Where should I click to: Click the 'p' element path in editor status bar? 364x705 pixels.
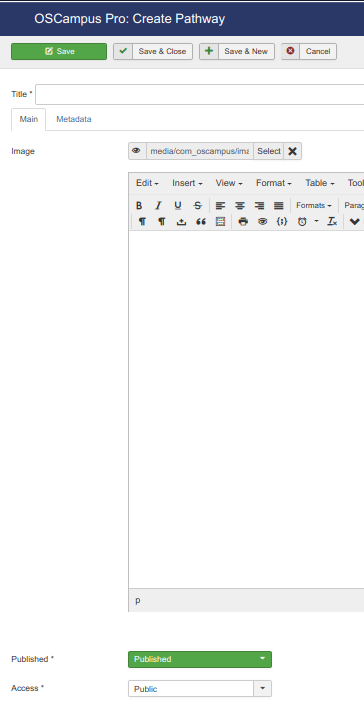138,600
